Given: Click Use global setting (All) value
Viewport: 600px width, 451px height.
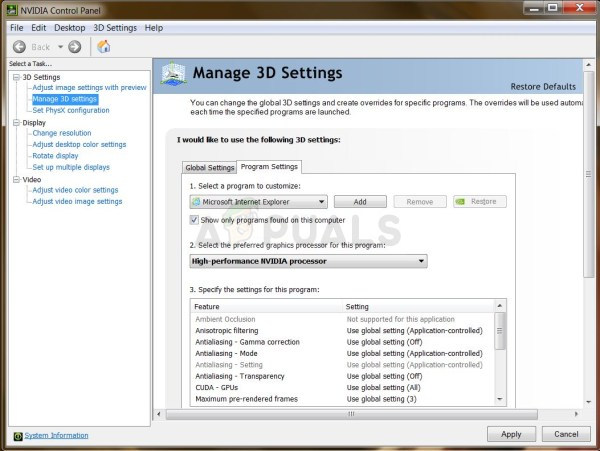Looking at the screenshot, I should click(x=384, y=388).
